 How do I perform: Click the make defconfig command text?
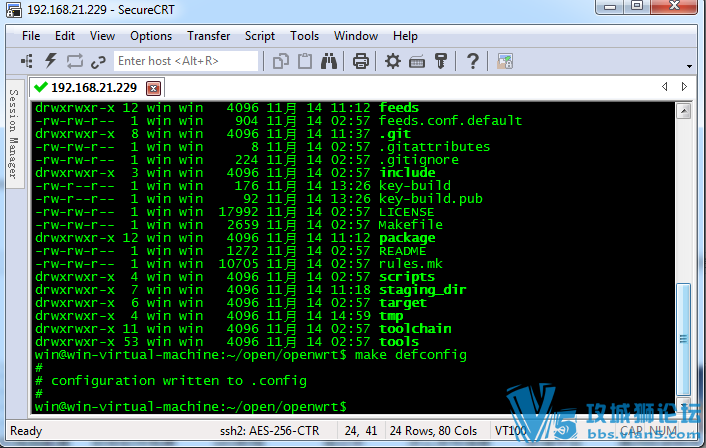(411, 355)
